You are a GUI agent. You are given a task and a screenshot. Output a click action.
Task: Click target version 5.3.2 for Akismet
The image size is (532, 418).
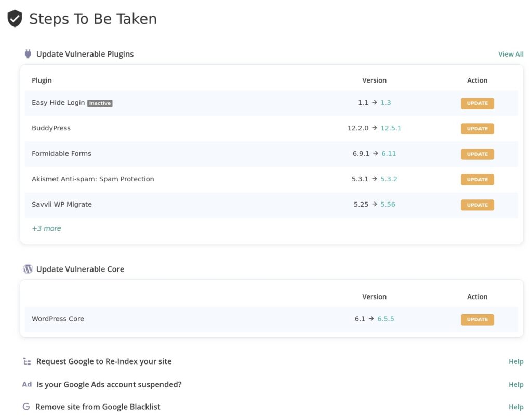(389, 179)
